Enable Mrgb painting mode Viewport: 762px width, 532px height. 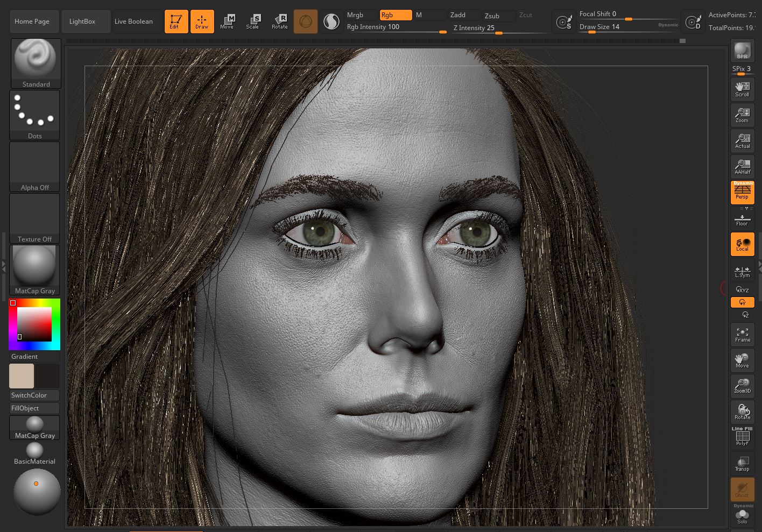point(362,15)
